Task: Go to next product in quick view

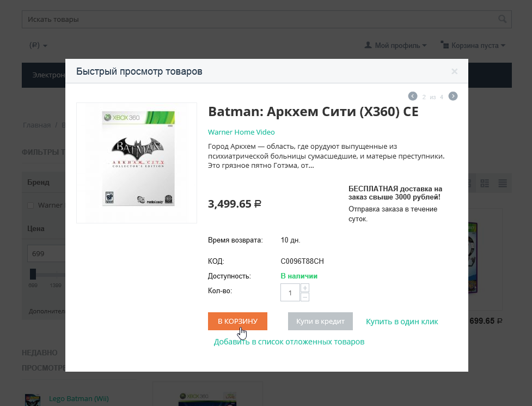Action: pos(452,96)
